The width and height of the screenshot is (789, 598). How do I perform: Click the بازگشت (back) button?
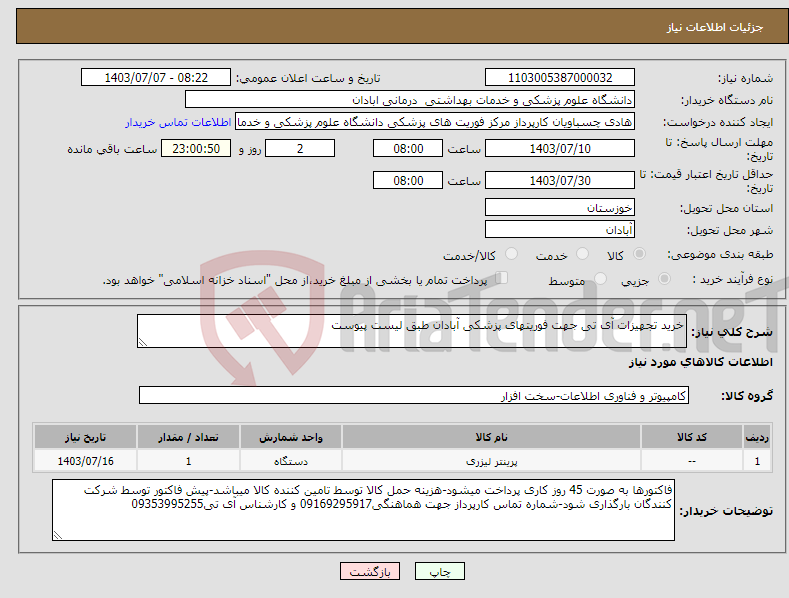pos(370,572)
